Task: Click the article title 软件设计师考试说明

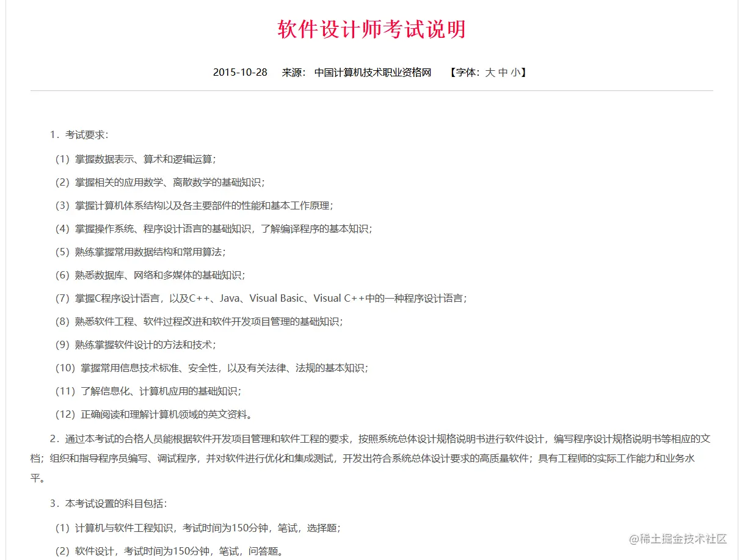Action: [x=371, y=30]
